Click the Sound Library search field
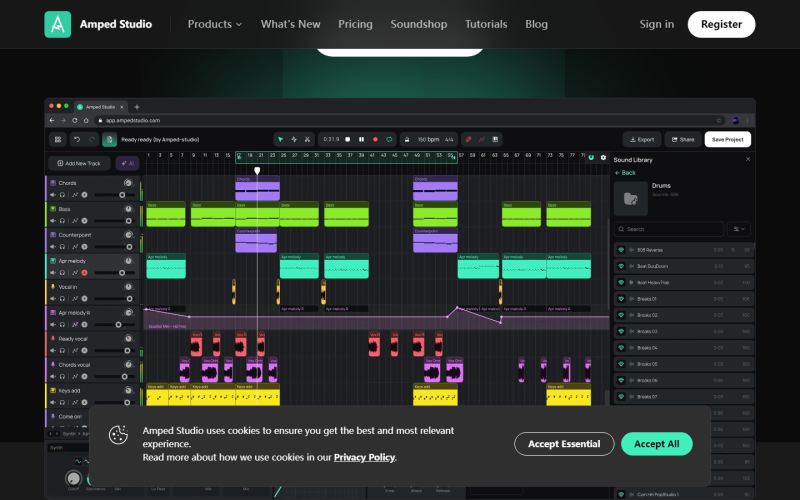 point(669,229)
